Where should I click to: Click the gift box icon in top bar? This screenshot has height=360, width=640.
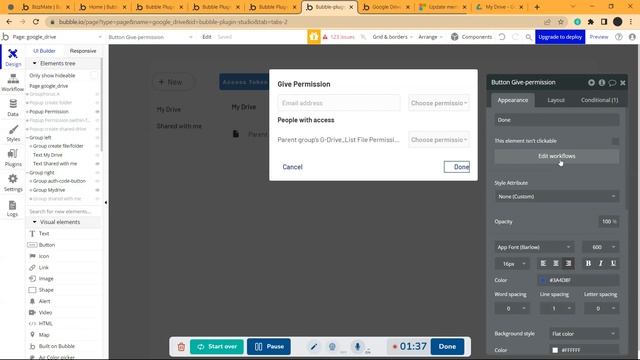tap(313, 37)
